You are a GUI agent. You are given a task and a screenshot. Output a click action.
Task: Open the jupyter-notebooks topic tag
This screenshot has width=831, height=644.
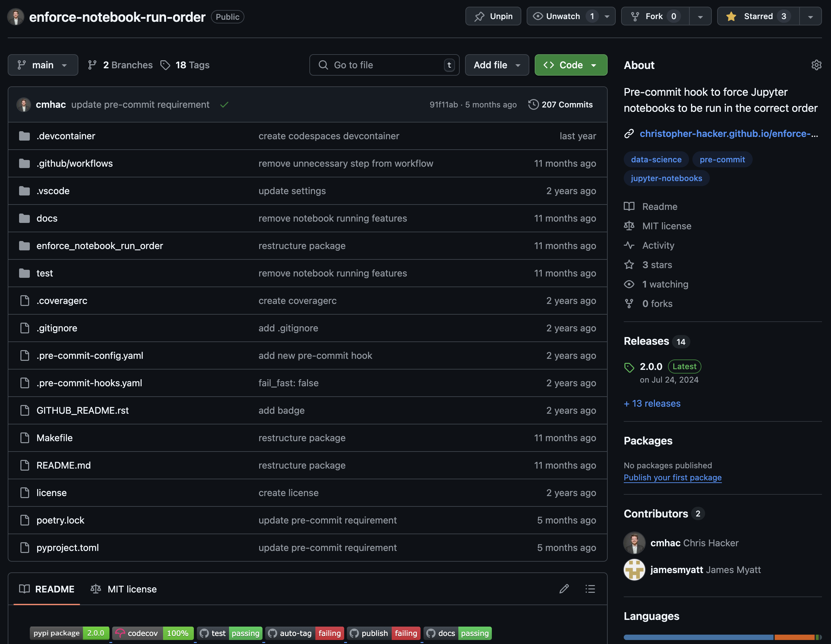click(666, 178)
